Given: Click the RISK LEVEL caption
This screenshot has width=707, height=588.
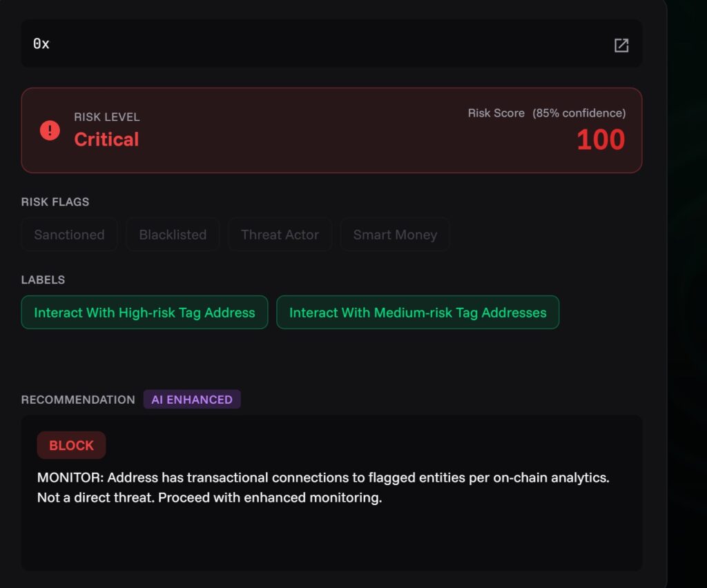Looking at the screenshot, I should point(107,117).
